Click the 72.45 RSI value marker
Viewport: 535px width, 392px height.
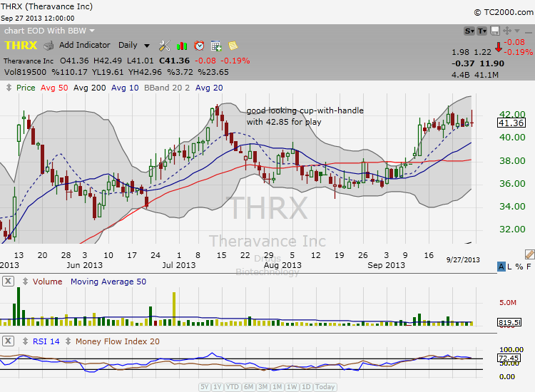point(509,358)
